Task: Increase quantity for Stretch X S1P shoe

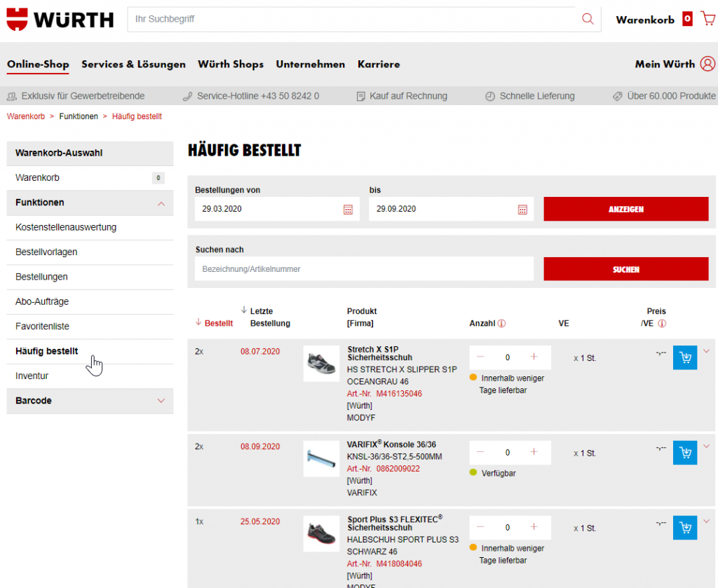Action: [x=534, y=357]
